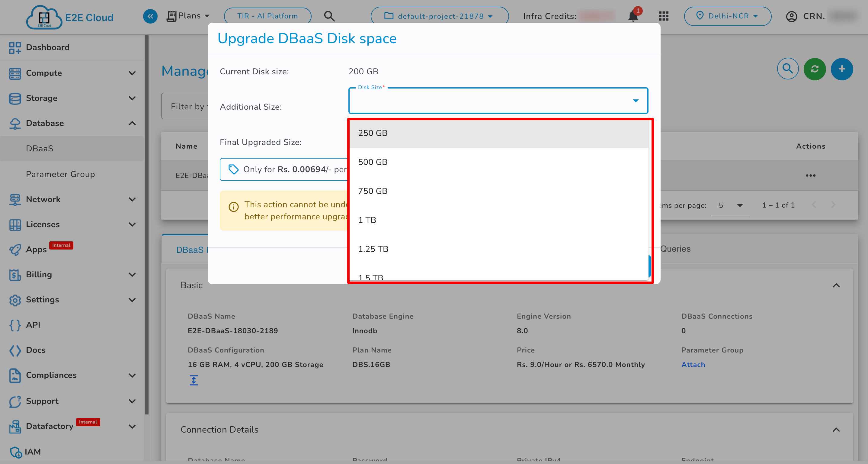Select 500 GB disk size option
This screenshot has width=868, height=464.
pyautogui.click(x=499, y=162)
